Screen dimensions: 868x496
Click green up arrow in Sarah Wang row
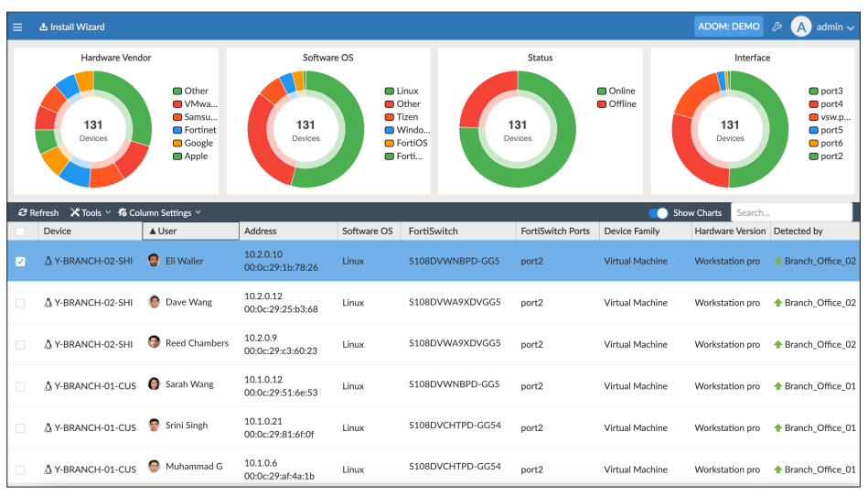777,386
